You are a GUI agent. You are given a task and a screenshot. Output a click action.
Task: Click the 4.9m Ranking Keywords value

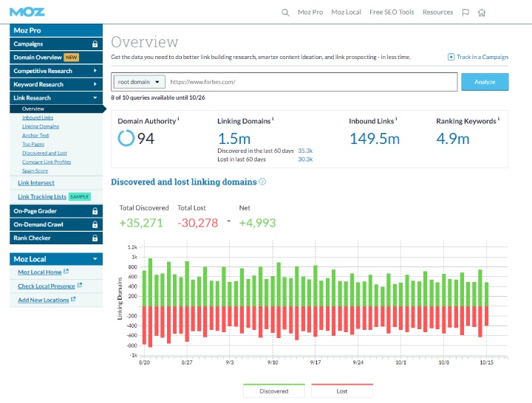pos(453,139)
